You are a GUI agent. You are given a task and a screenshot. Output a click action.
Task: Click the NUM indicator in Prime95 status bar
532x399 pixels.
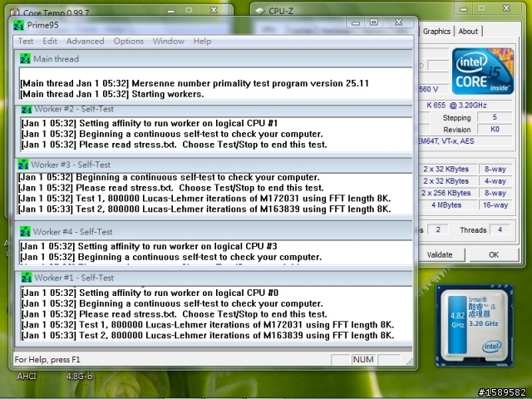363,360
